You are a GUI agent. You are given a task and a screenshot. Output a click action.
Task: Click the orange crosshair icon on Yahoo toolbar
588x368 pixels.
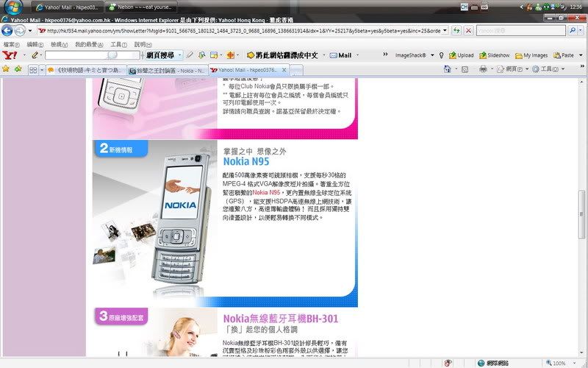click(230, 55)
